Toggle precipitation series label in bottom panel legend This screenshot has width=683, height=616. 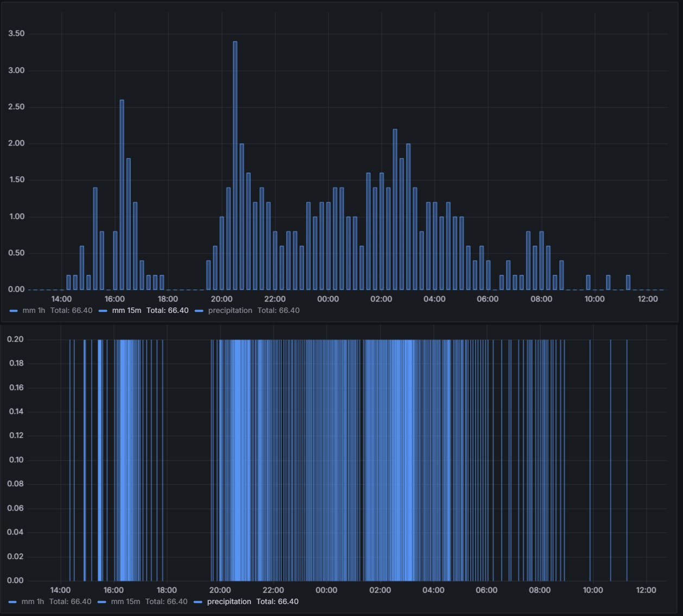[x=229, y=601]
